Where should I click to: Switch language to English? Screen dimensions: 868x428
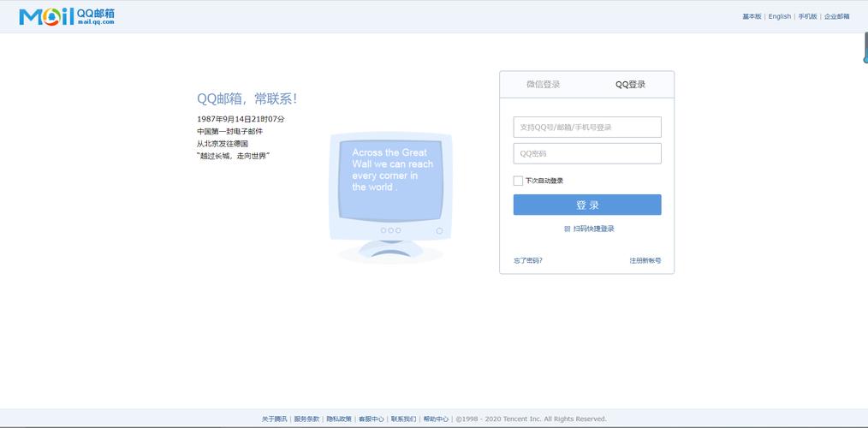pyautogui.click(x=780, y=16)
